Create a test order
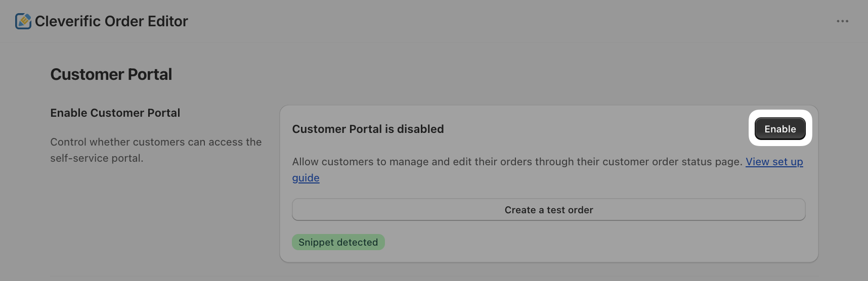 click(x=548, y=210)
